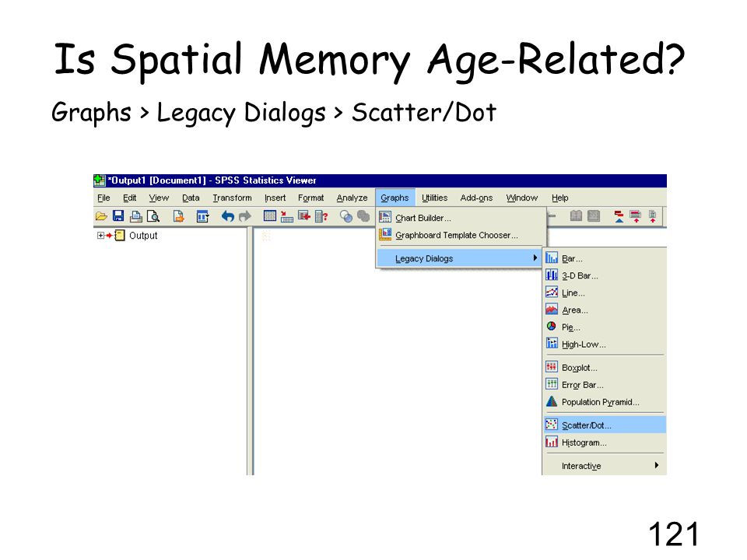Click the blue Undo arrow

pos(228,217)
